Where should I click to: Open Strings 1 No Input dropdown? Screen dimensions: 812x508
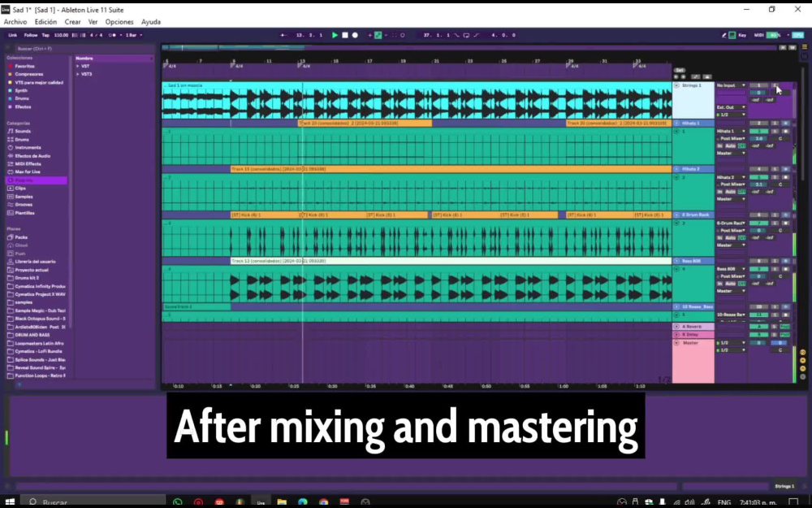tap(731, 85)
